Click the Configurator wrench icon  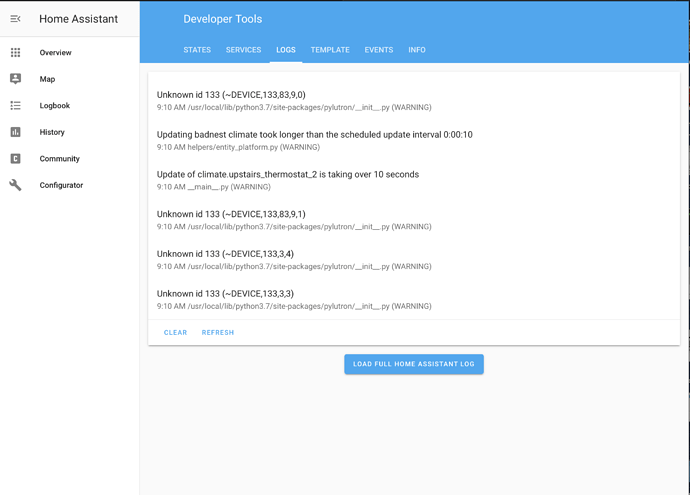(15, 185)
